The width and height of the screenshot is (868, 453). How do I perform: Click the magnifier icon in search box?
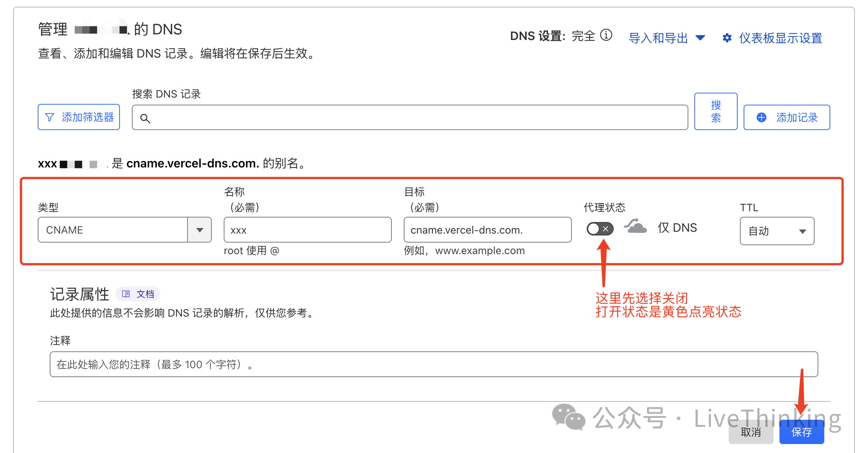tap(145, 118)
